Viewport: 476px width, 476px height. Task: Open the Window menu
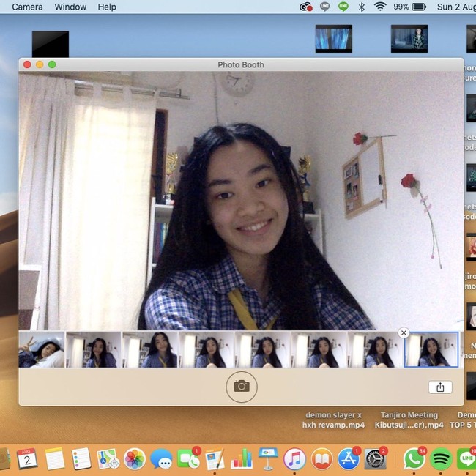[70, 7]
